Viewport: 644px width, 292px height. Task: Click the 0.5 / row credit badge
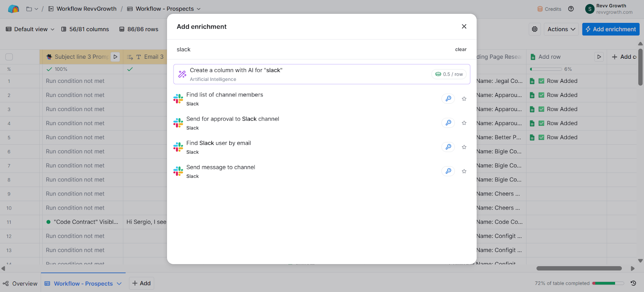[x=449, y=74]
